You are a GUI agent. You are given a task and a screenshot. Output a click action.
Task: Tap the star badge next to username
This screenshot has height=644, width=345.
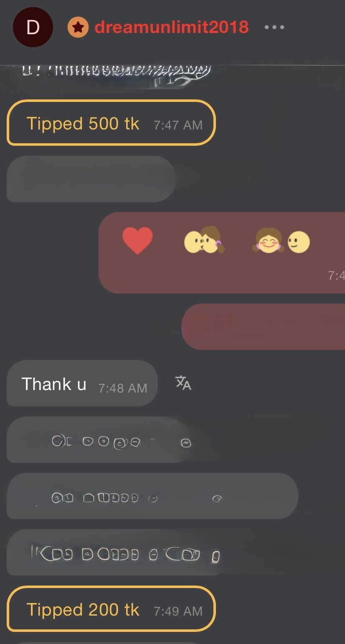point(78,28)
